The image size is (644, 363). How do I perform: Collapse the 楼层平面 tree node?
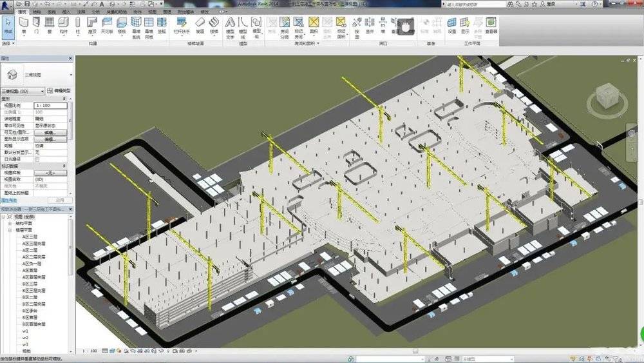pos(10,230)
